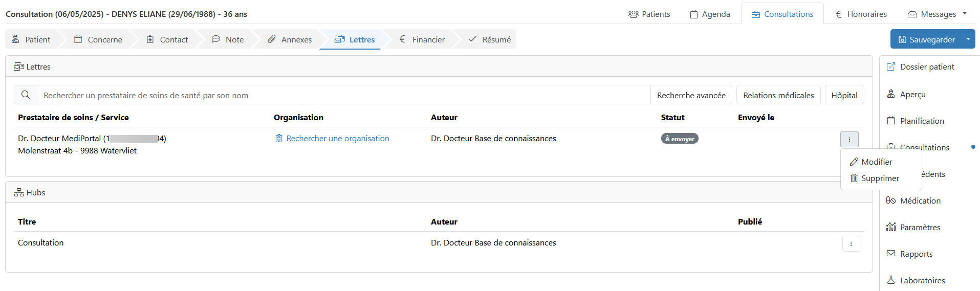Click the euro icon beside Honoraires
The width and height of the screenshot is (980, 291).
[x=839, y=14]
